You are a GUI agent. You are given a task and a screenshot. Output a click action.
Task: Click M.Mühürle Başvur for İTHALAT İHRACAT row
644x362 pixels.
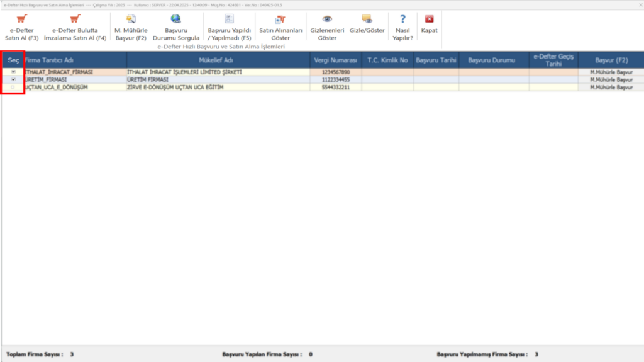pos(611,72)
